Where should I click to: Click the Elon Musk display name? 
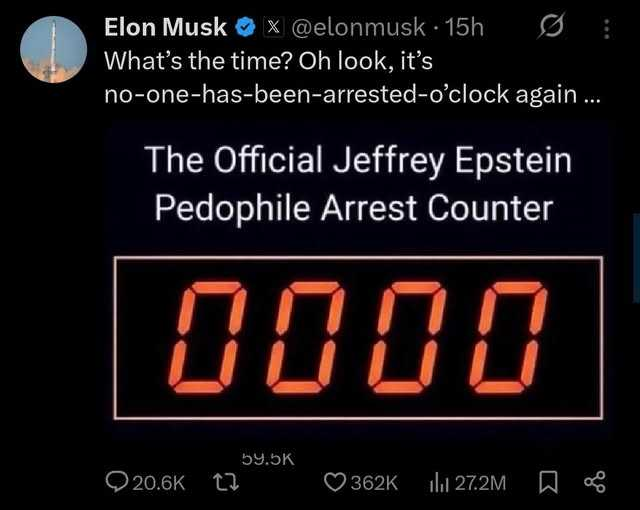coord(165,28)
